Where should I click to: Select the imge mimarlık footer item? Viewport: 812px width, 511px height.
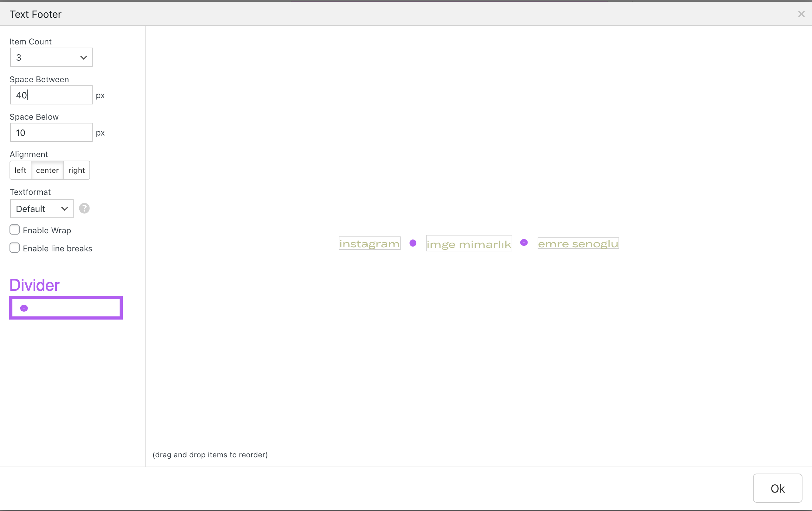[x=469, y=243]
